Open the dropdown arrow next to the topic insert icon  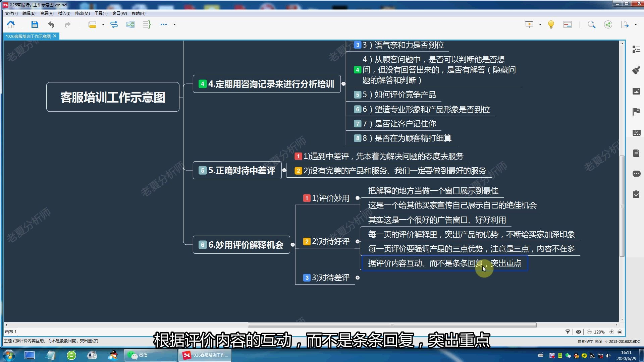103,24
